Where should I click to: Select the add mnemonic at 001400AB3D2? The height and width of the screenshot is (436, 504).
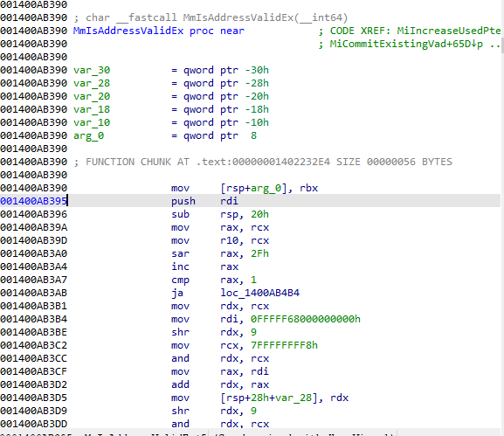pos(180,384)
